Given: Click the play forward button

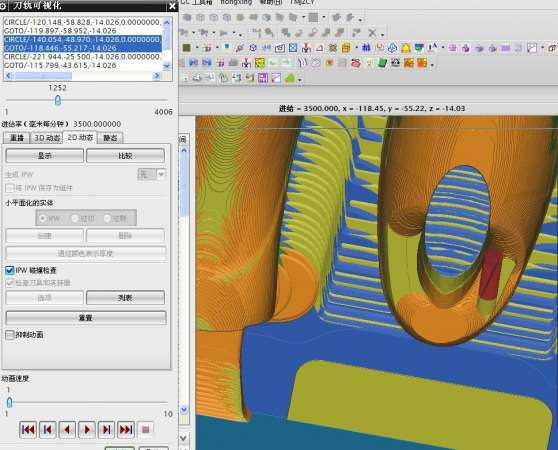Looking at the screenshot, I should [x=86, y=430].
